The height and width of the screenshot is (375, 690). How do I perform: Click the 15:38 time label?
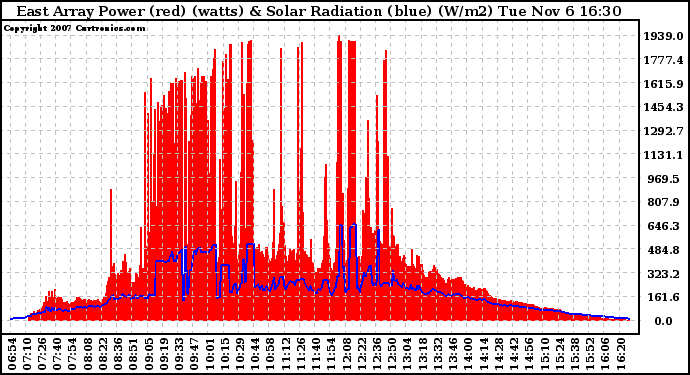pos(575,354)
